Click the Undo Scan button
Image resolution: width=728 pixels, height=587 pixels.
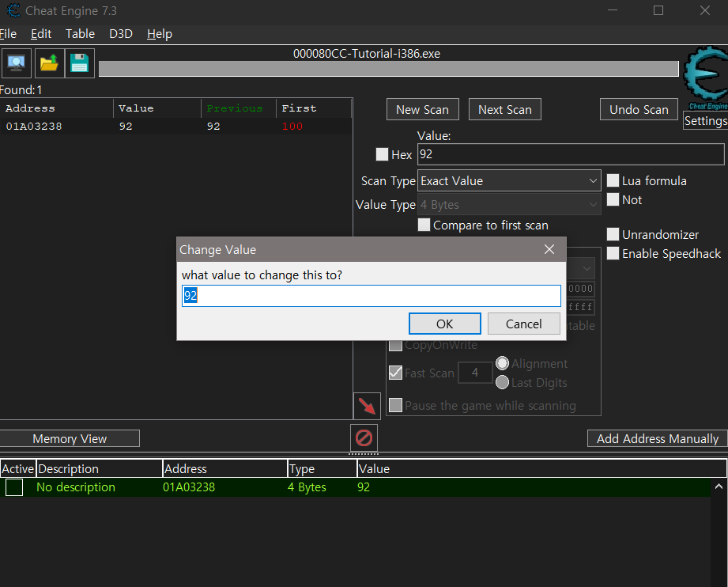[x=639, y=110]
